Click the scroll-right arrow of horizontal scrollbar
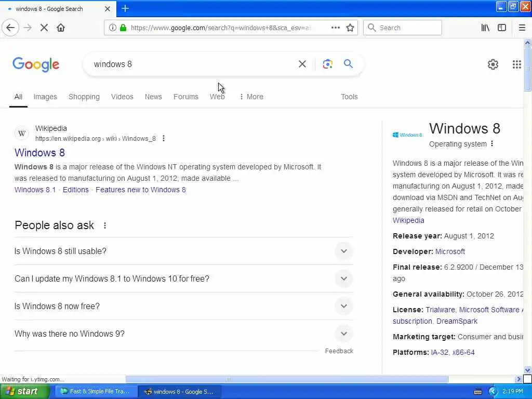532x399 pixels. 518,379
